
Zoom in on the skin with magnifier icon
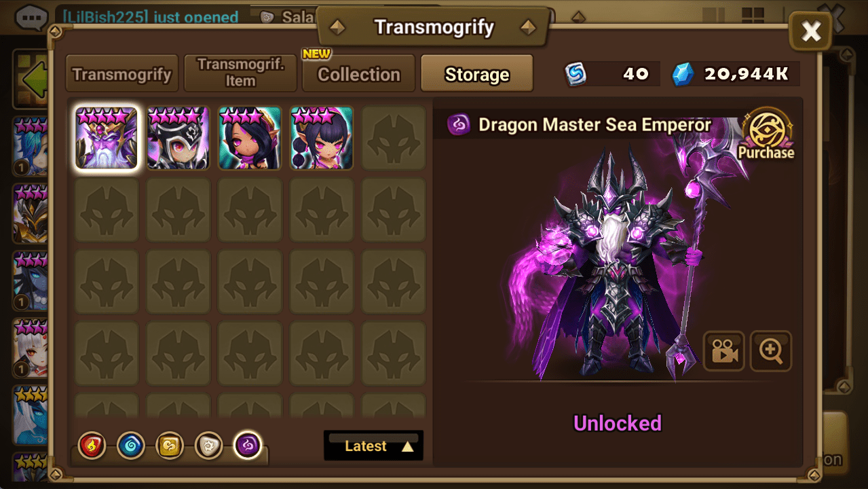[x=771, y=350]
